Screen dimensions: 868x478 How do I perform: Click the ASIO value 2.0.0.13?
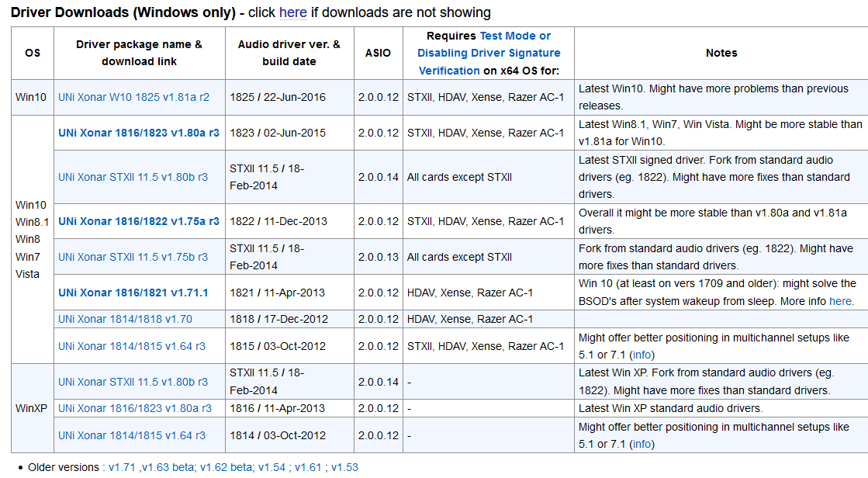pos(378,257)
